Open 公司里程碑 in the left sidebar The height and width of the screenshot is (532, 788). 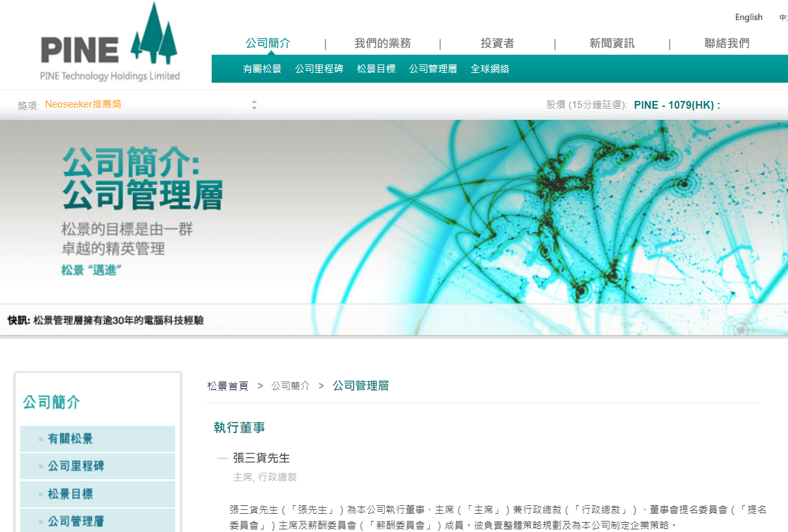pos(76,466)
